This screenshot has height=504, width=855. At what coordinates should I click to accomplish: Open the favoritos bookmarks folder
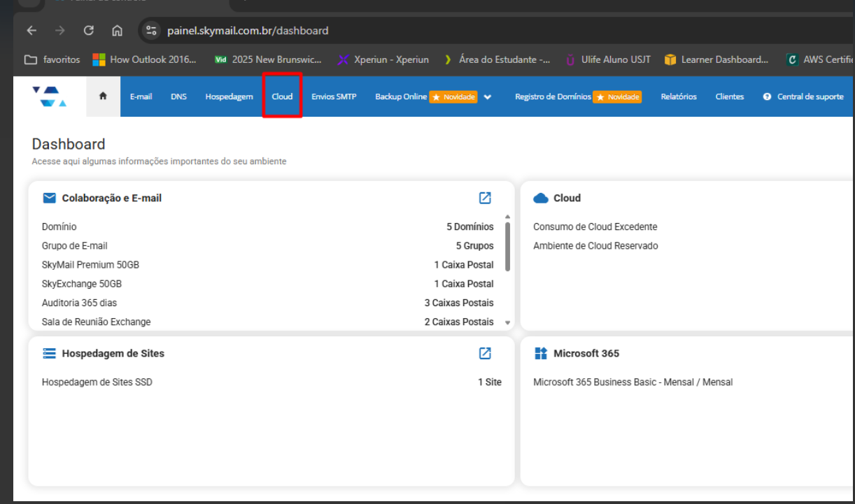click(x=52, y=59)
